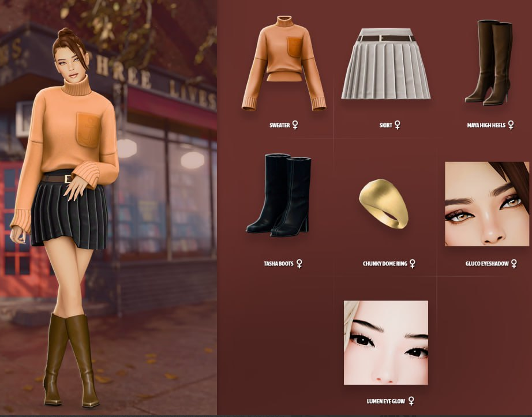The height and width of the screenshot is (417, 532).
Task: Click the female symbol next to Sweater
Action: point(295,125)
